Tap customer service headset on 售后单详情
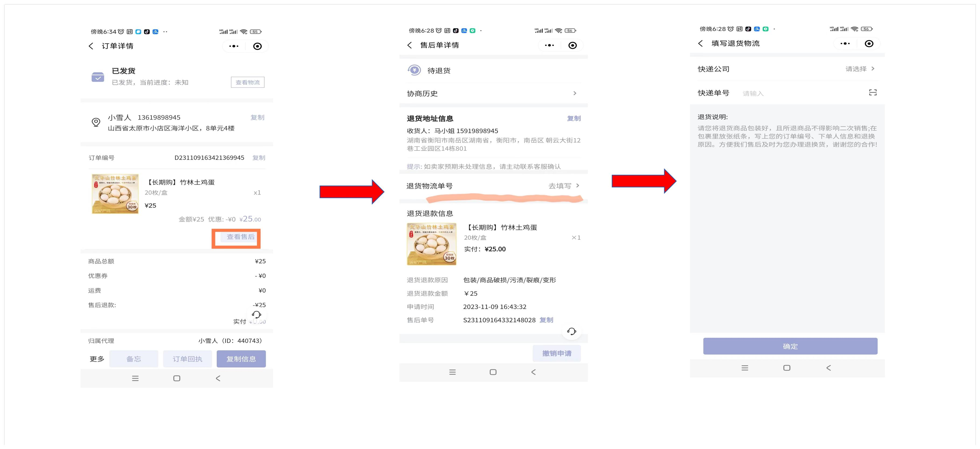 571,331
